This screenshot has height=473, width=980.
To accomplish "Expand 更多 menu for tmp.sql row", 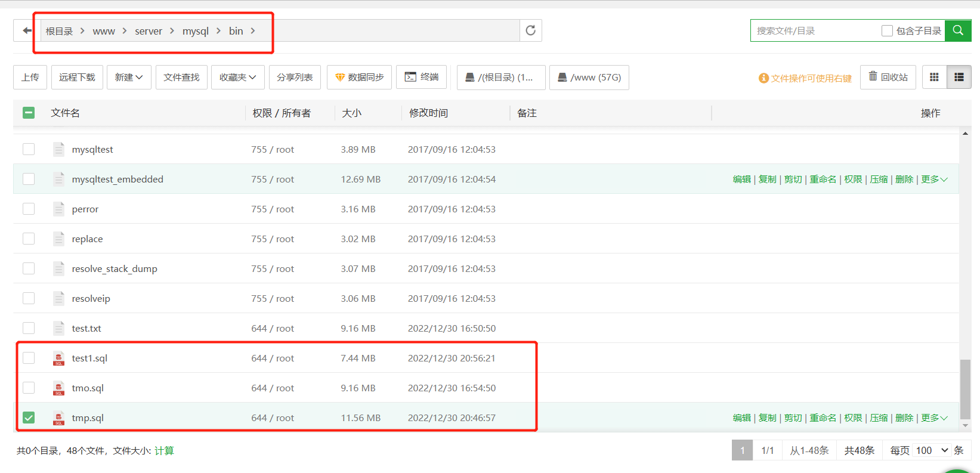I will [934, 418].
